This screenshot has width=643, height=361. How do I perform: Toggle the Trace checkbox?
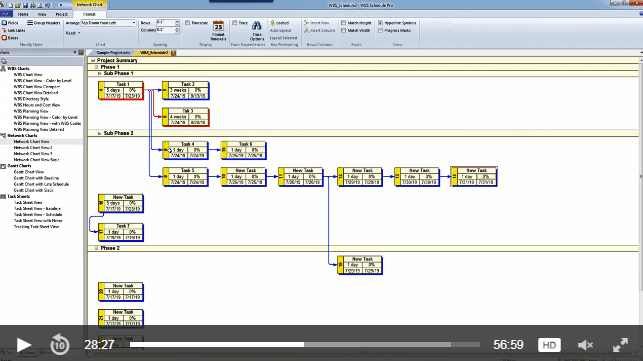235,23
